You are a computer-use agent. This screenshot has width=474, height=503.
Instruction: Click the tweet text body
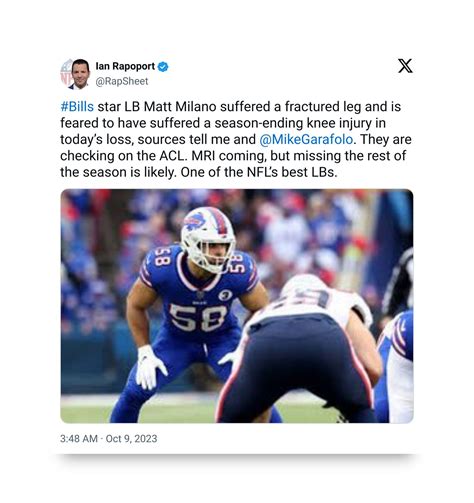pos(236,139)
